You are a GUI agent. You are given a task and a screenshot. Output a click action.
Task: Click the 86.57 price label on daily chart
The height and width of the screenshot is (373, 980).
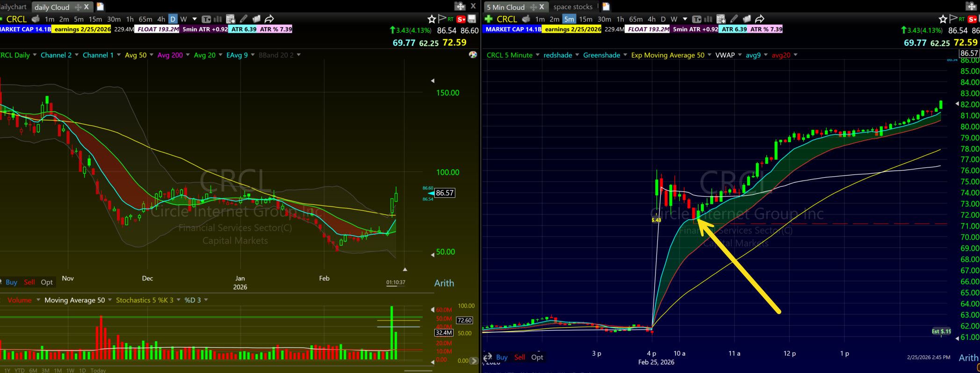point(445,193)
